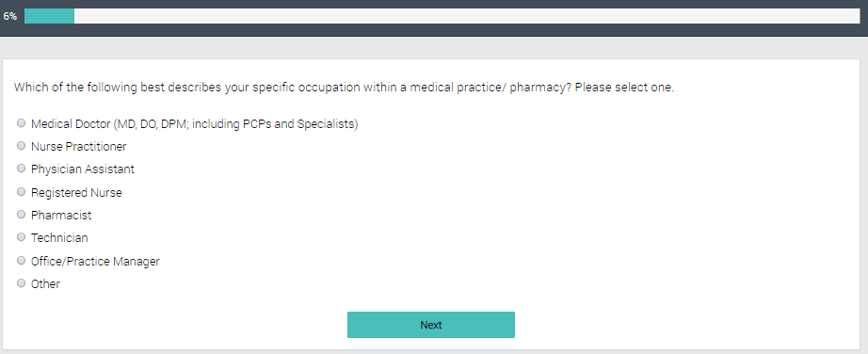This screenshot has width=868, height=354.
Task: Select Physician Assistant radio button
Action: click(21, 169)
